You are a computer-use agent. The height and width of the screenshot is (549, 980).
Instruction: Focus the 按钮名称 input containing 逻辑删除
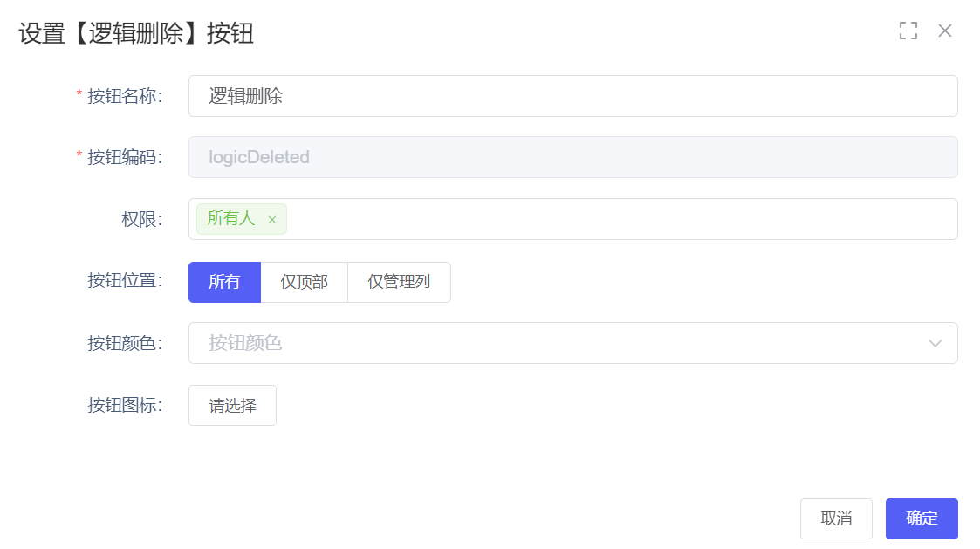point(572,96)
